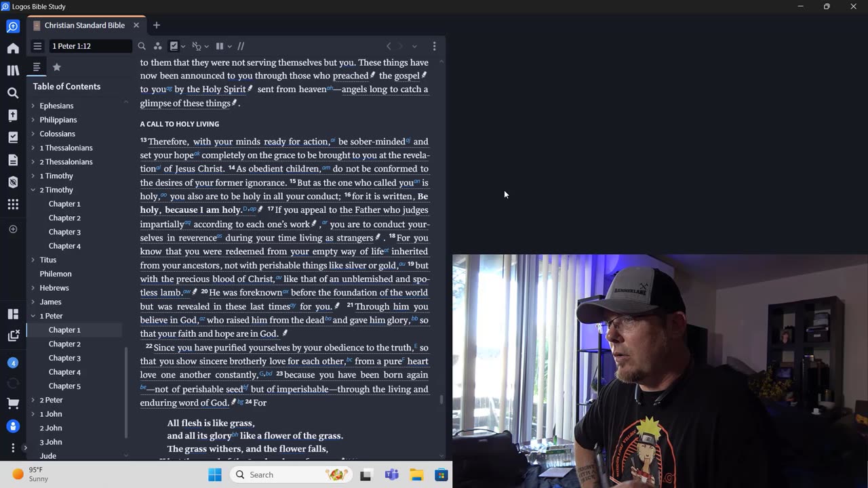Open the panel navigation hamburger menu
The height and width of the screenshot is (488, 868).
coord(37,46)
